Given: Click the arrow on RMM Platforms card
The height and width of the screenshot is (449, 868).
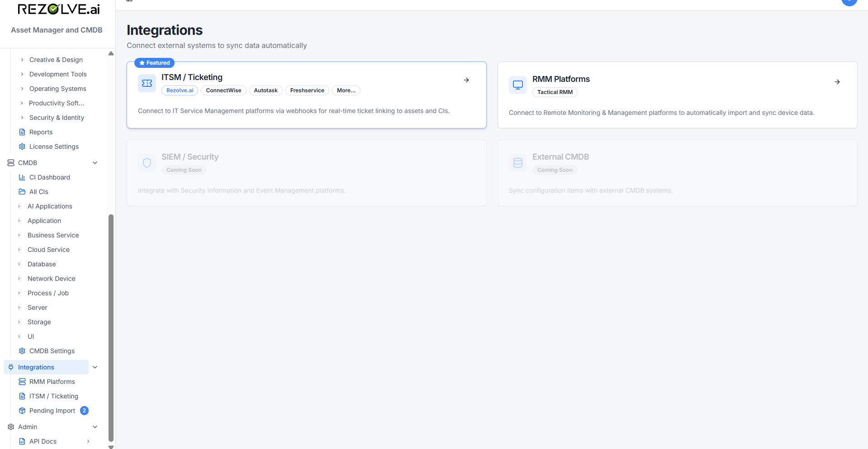Looking at the screenshot, I should (x=837, y=82).
